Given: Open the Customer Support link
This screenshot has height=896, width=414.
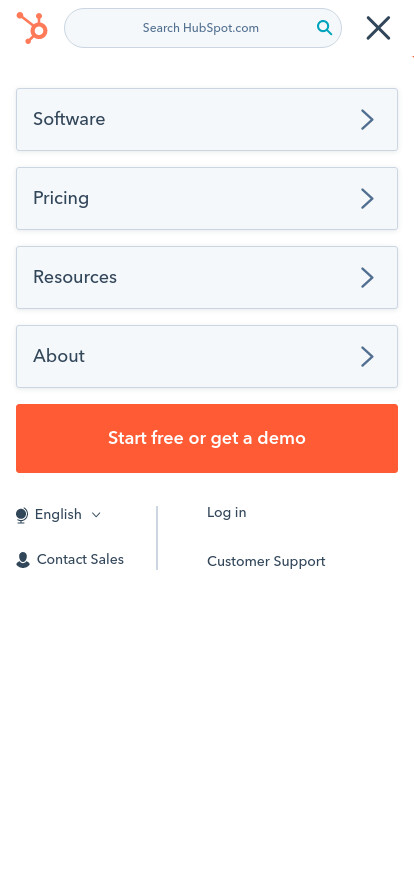Looking at the screenshot, I should click(x=266, y=562).
